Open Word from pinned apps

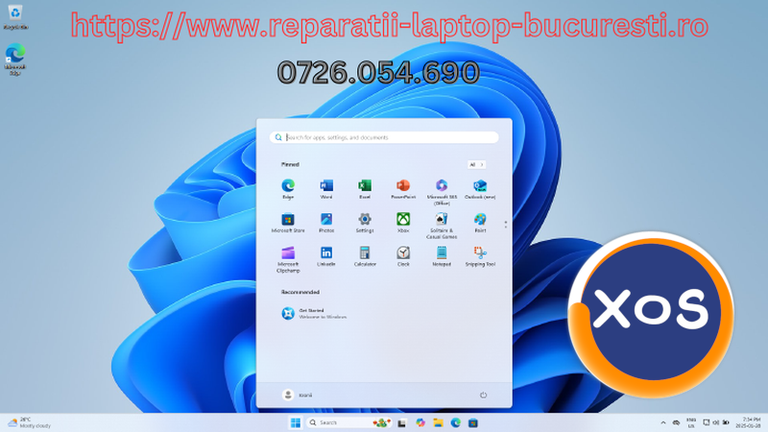(326, 187)
